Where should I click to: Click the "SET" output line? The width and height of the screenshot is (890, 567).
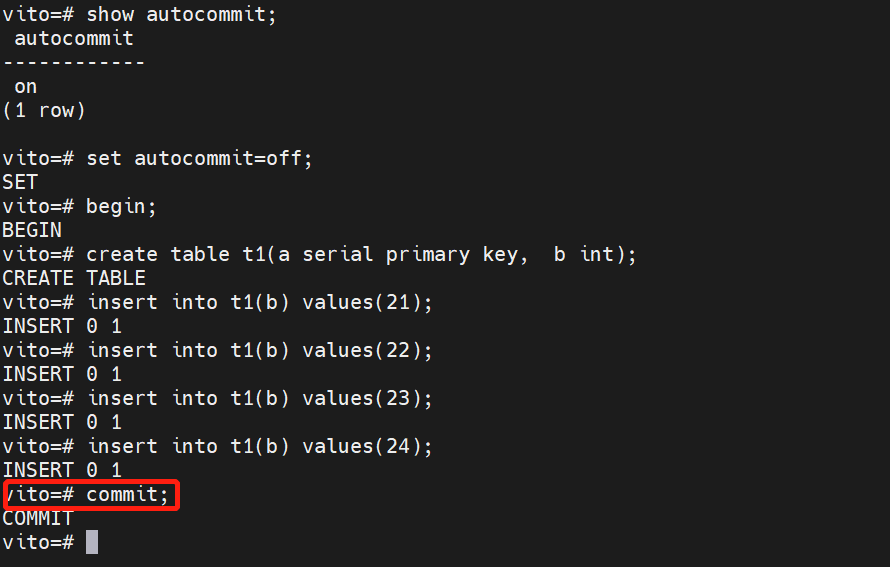pyautogui.click(x=20, y=182)
